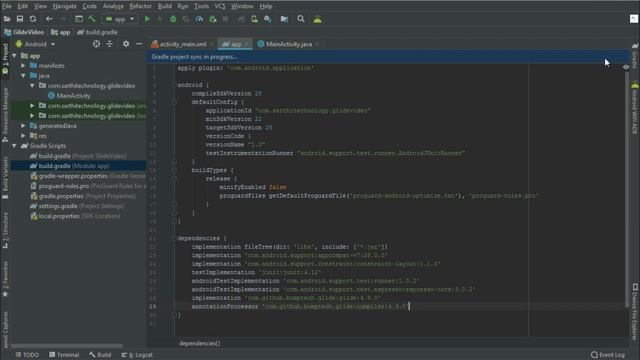This screenshot has width=640, height=360.
Task: Click the Make Project hammer icon
Action: click(92, 19)
